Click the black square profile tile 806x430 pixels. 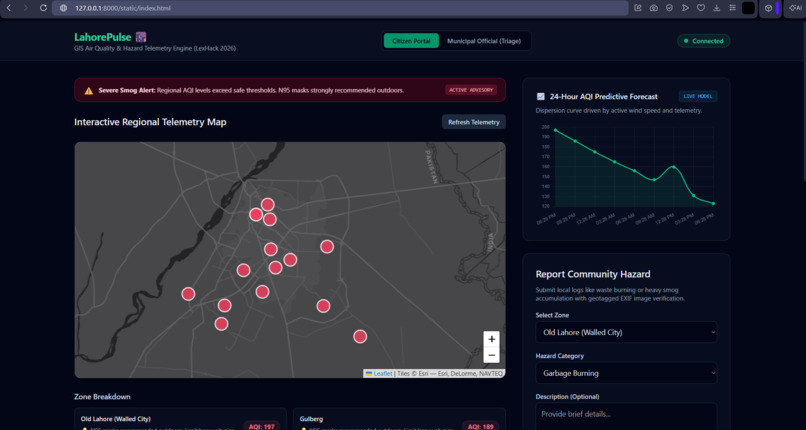[x=748, y=8]
